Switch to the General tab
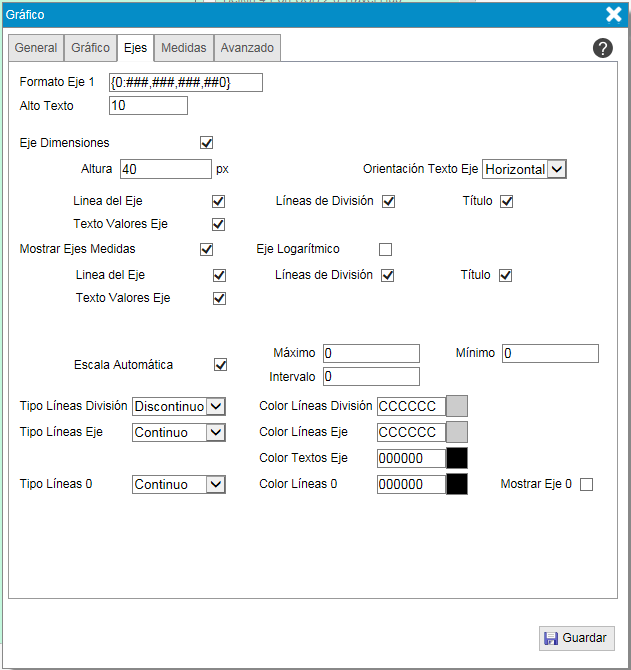The image size is (631, 670). [x=36, y=48]
